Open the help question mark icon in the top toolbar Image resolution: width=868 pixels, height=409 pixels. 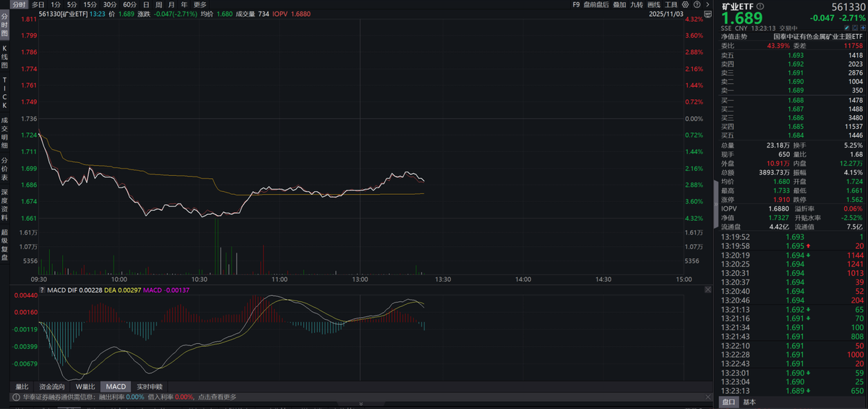tap(697, 4)
